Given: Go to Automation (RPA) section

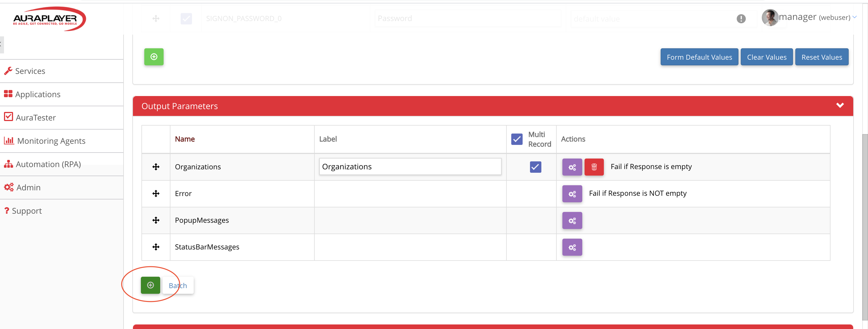Looking at the screenshot, I should click(48, 164).
